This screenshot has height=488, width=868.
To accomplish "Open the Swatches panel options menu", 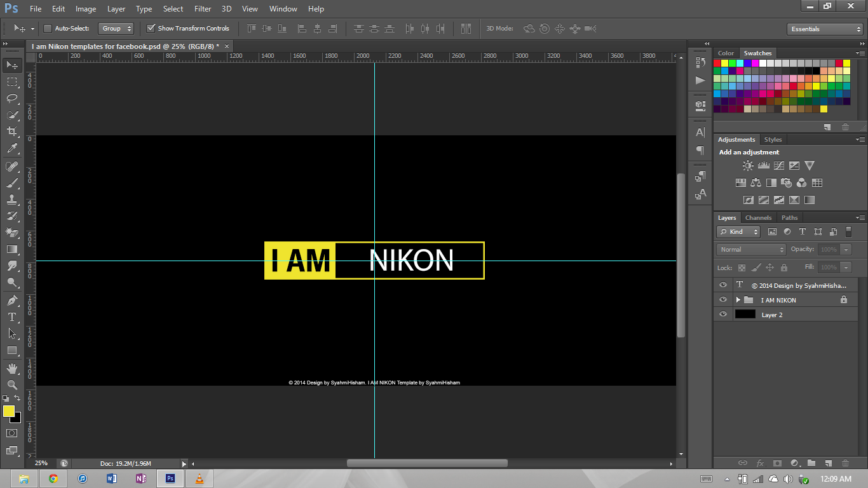I will [860, 53].
